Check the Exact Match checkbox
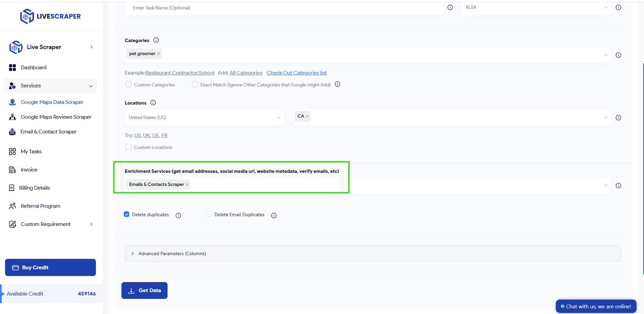 (195, 84)
